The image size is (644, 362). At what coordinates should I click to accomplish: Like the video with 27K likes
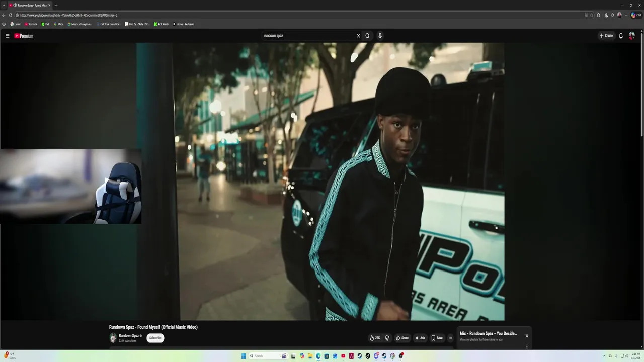[375, 338]
